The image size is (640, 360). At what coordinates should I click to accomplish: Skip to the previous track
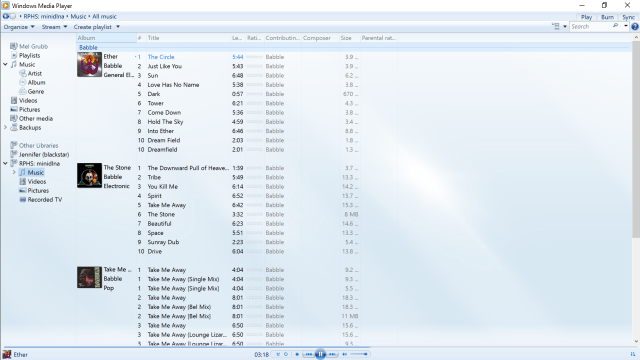[x=308, y=354]
